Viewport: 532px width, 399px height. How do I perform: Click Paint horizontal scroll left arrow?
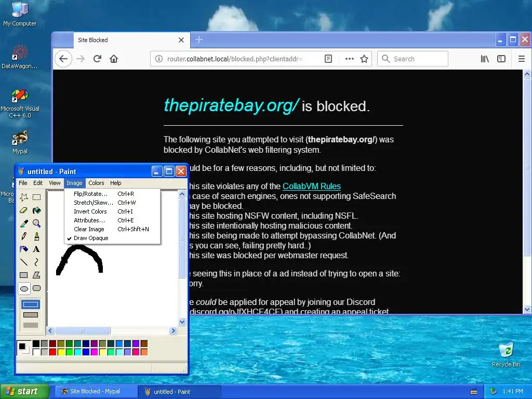[x=50, y=330]
